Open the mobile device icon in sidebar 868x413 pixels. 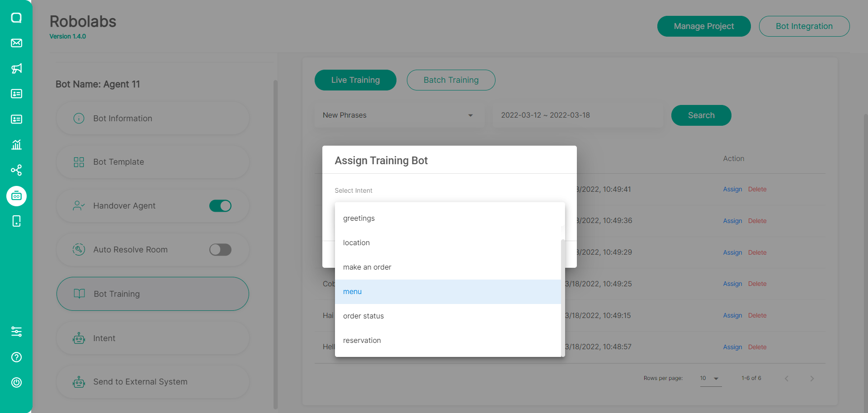(16, 221)
